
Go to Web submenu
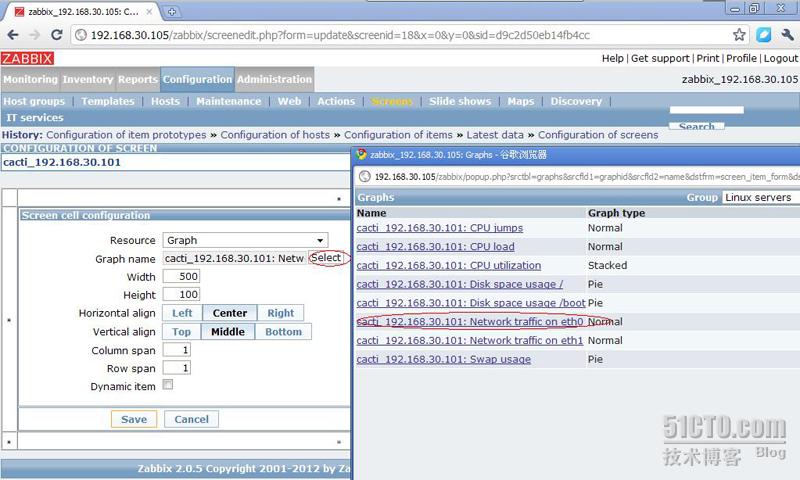point(289,101)
